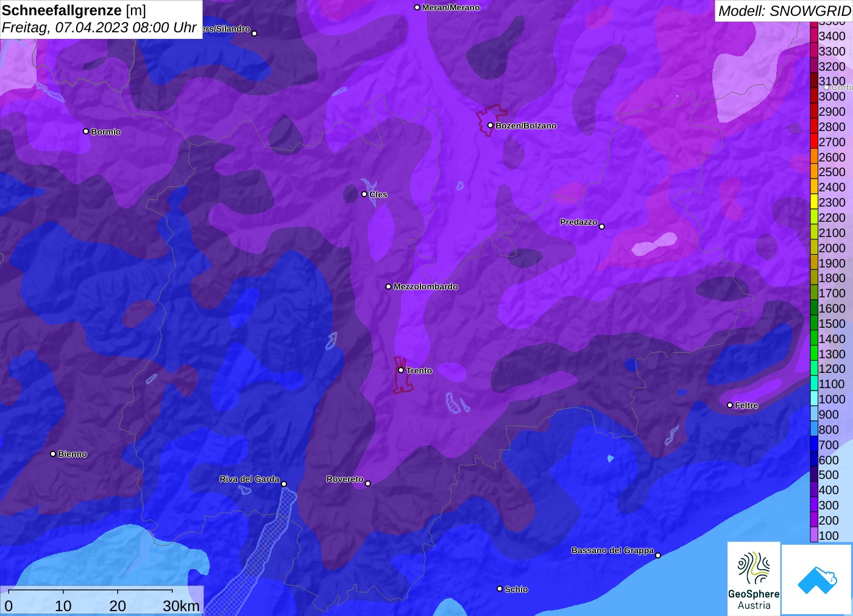Screen dimensions: 853x616
Task: Click the cyan 1000 legend swatch
Action: [x=814, y=399]
